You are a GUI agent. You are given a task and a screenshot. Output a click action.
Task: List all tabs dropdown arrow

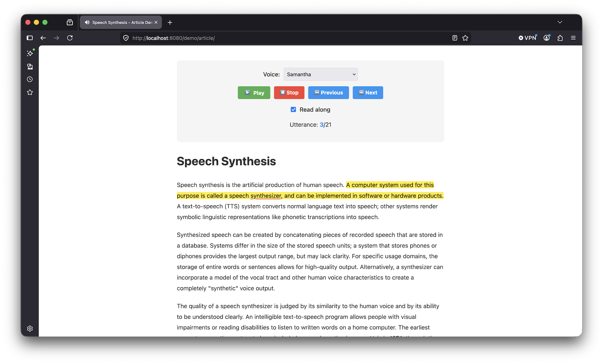click(560, 22)
